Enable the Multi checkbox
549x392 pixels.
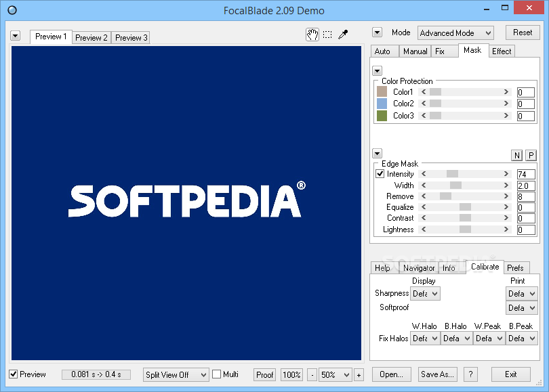pyautogui.click(x=217, y=374)
